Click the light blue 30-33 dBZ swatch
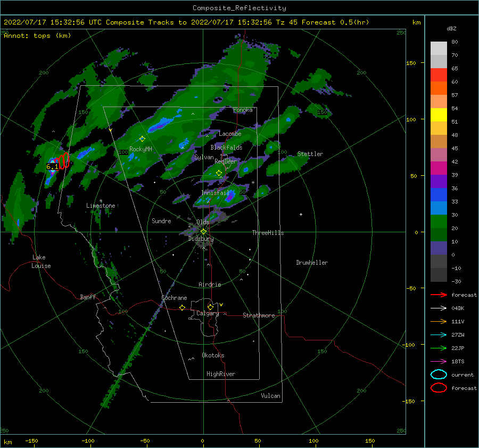The image size is (479, 448). pyautogui.click(x=439, y=208)
